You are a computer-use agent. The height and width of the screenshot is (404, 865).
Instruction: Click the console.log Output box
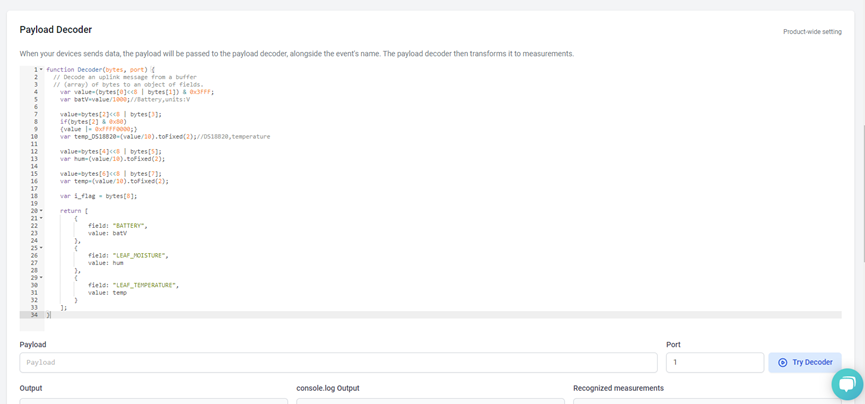click(x=430, y=401)
